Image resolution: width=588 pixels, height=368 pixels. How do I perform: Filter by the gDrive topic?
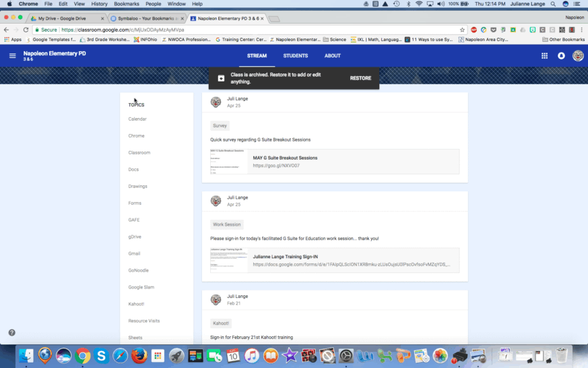click(135, 237)
